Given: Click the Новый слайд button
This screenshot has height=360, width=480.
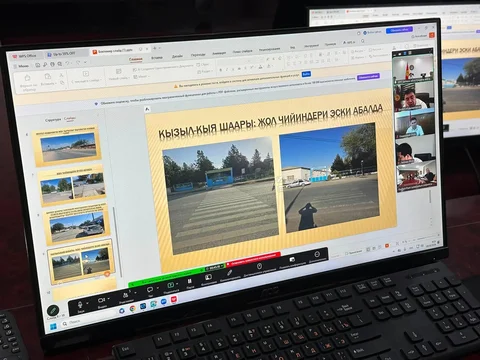Looking at the screenshot, I should coord(118,74).
